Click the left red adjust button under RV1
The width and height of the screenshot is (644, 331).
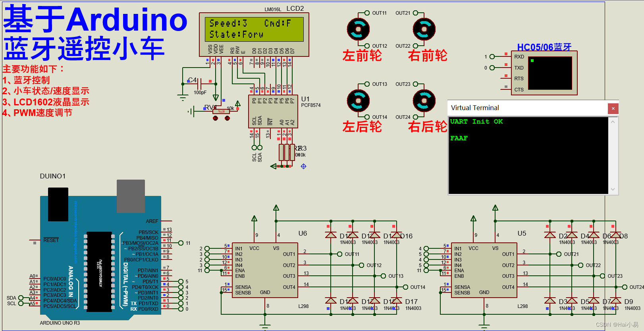pyautogui.click(x=215, y=118)
